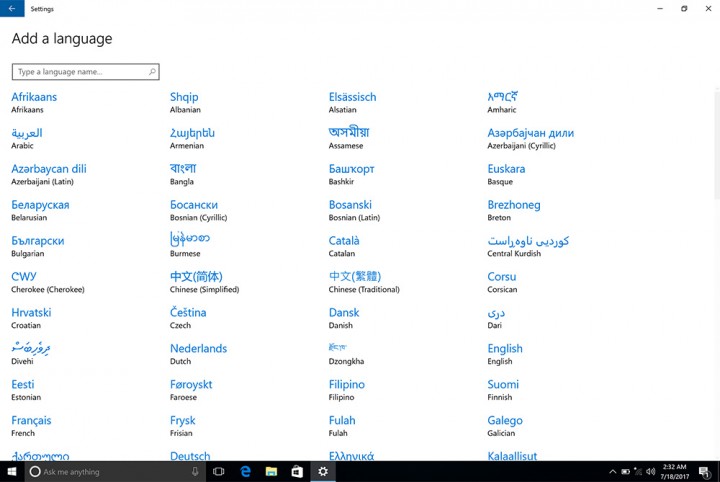This screenshot has width=720, height=482.
Task: Open the network tray icon
Action: (638, 471)
